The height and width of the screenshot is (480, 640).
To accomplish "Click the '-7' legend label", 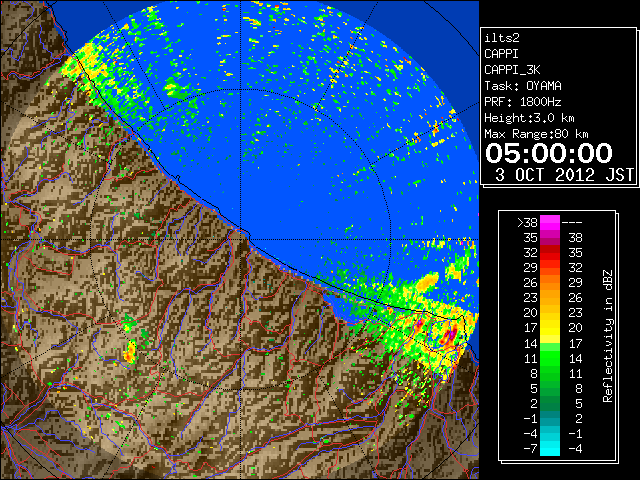I will coord(530,449).
